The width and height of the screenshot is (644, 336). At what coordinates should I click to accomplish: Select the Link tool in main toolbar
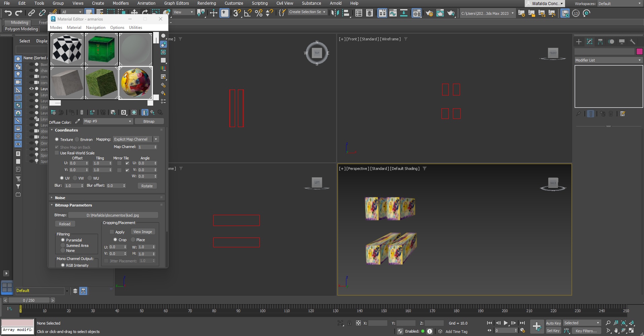[32, 13]
